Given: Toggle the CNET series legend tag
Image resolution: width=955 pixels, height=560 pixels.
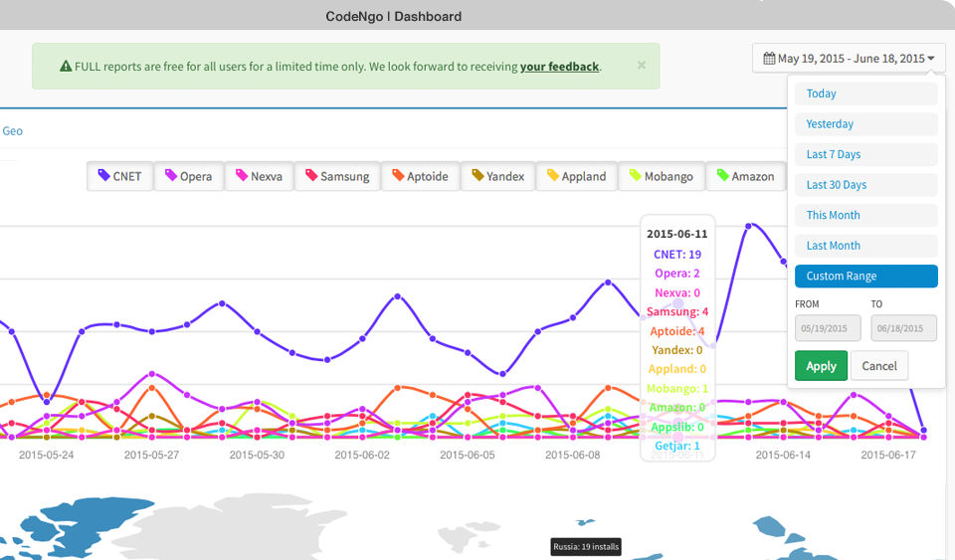Looking at the screenshot, I should (x=120, y=176).
